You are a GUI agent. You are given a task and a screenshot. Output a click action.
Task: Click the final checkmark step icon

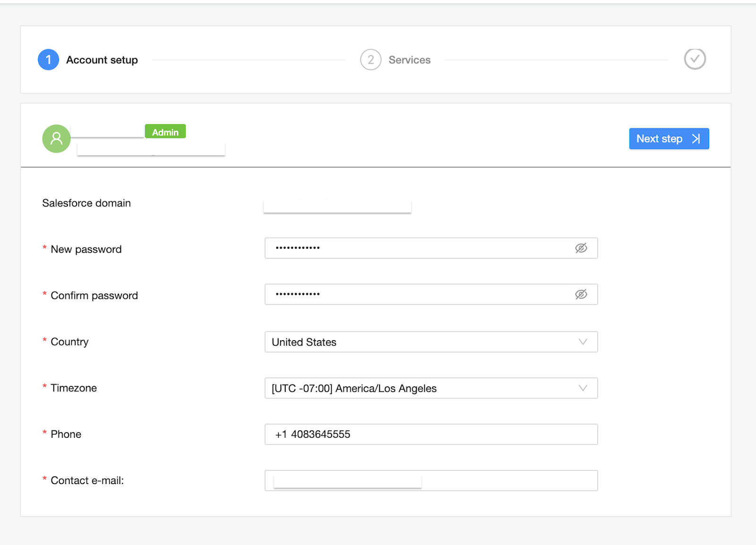coord(695,59)
